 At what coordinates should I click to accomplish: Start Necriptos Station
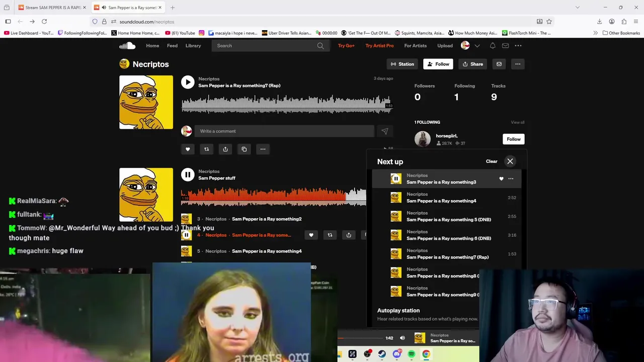tap(403, 64)
